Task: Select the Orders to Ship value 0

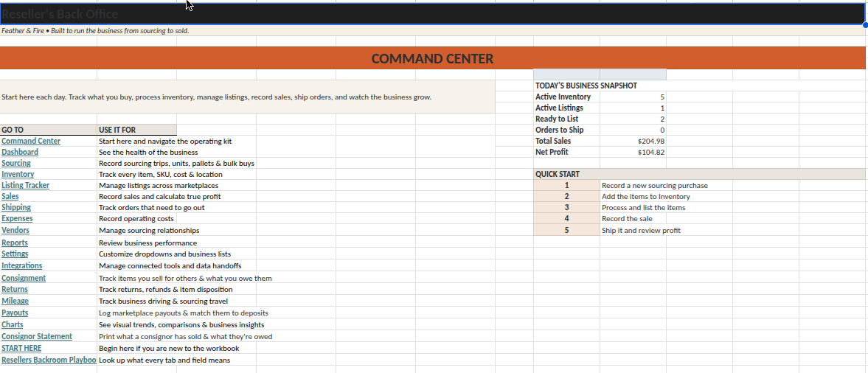Action: pos(633,130)
